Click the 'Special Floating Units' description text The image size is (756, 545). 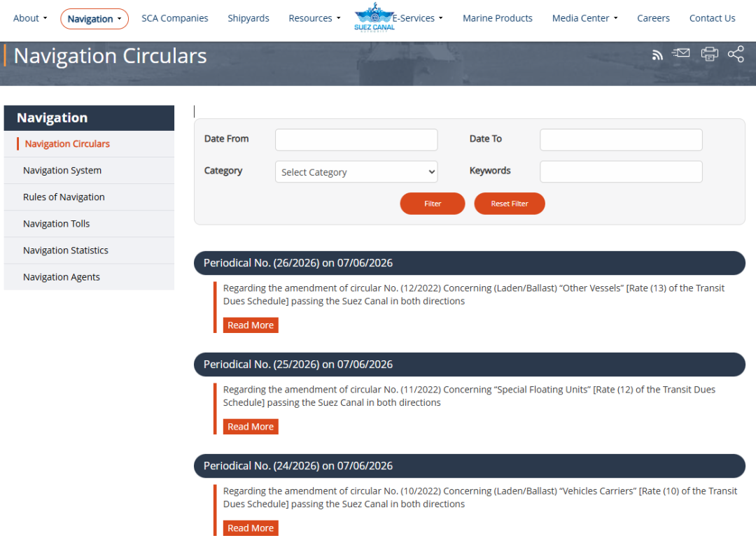469,396
